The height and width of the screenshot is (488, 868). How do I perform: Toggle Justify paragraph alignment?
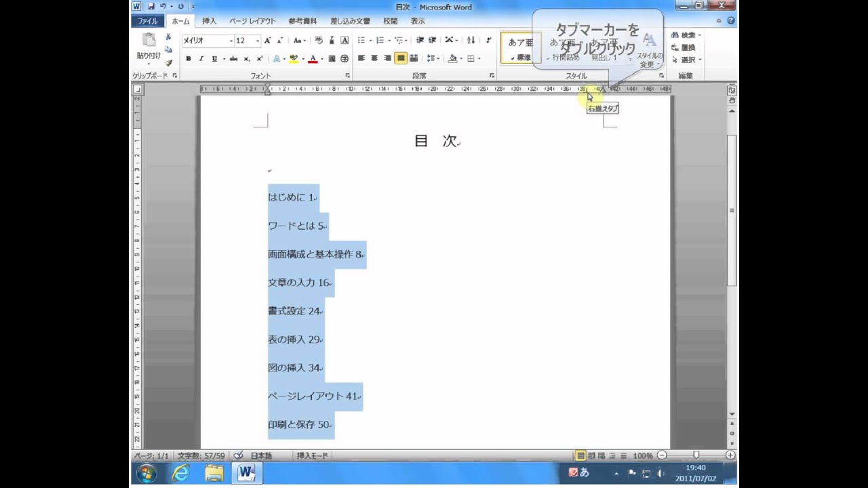(x=401, y=58)
